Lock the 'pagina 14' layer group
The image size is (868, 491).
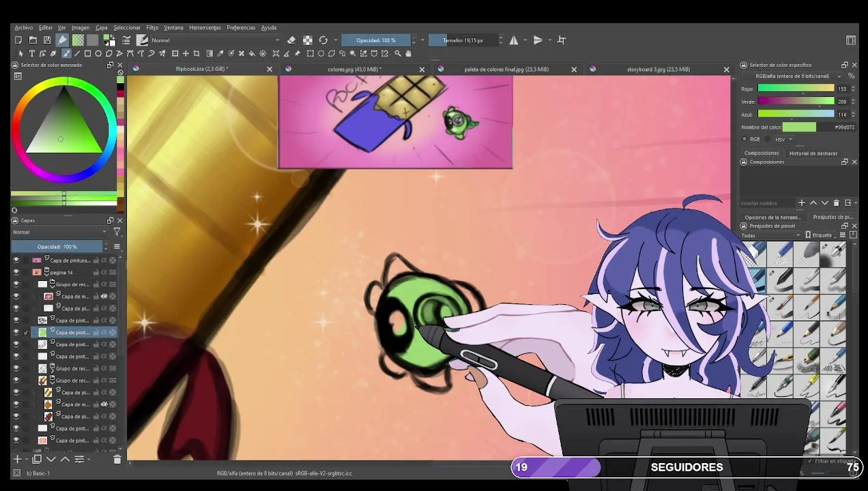click(96, 273)
